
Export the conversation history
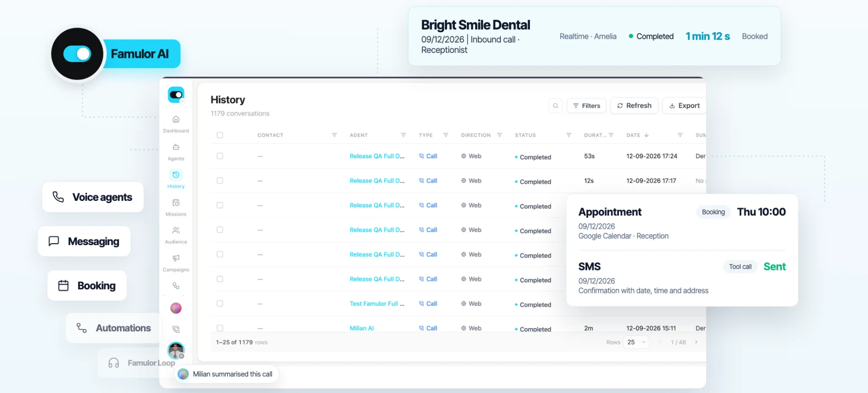click(x=684, y=105)
